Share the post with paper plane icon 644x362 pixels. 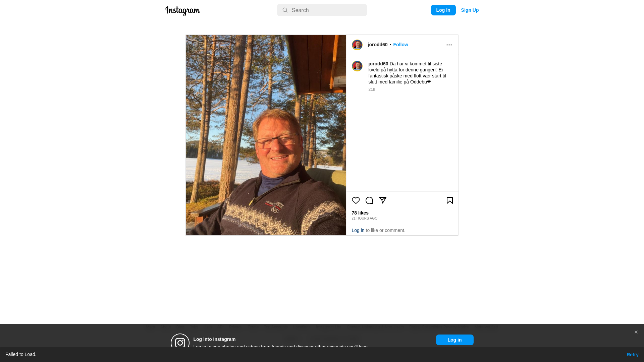click(383, 200)
